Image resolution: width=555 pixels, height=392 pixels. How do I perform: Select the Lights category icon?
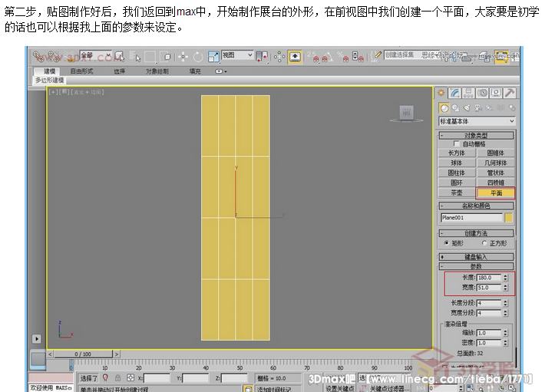[467, 107]
